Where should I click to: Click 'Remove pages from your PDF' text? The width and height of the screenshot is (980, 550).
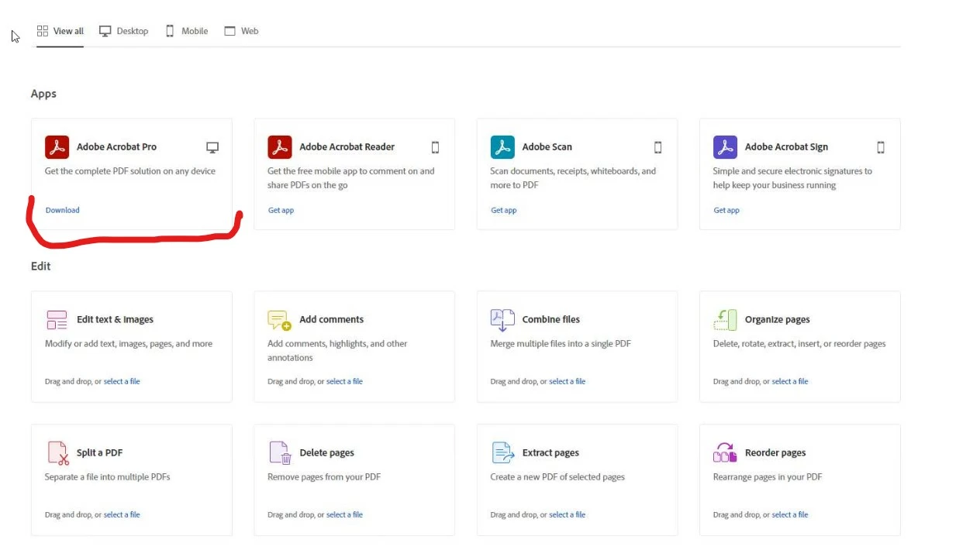[x=324, y=476]
